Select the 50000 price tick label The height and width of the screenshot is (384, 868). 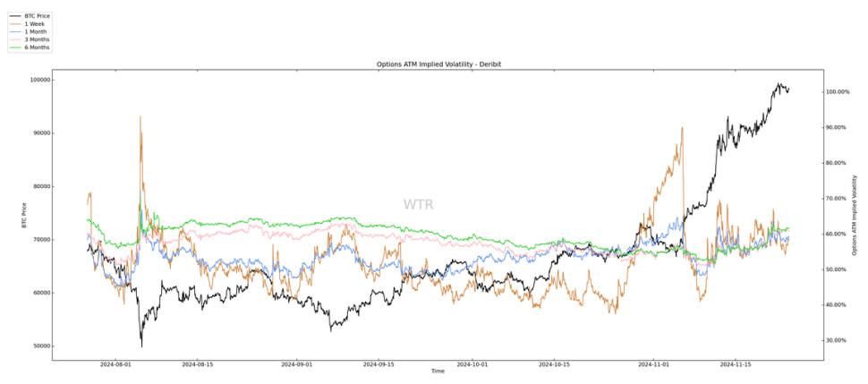pos(38,346)
